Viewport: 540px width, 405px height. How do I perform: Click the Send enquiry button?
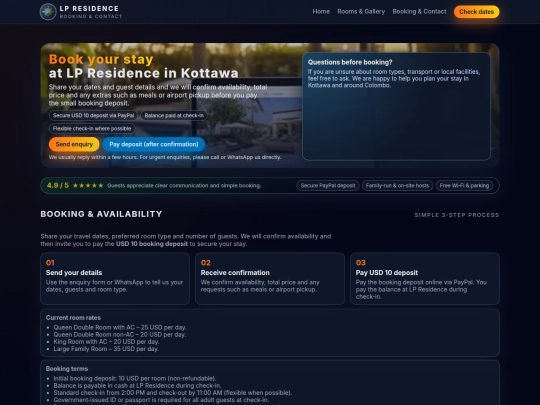tap(74, 144)
